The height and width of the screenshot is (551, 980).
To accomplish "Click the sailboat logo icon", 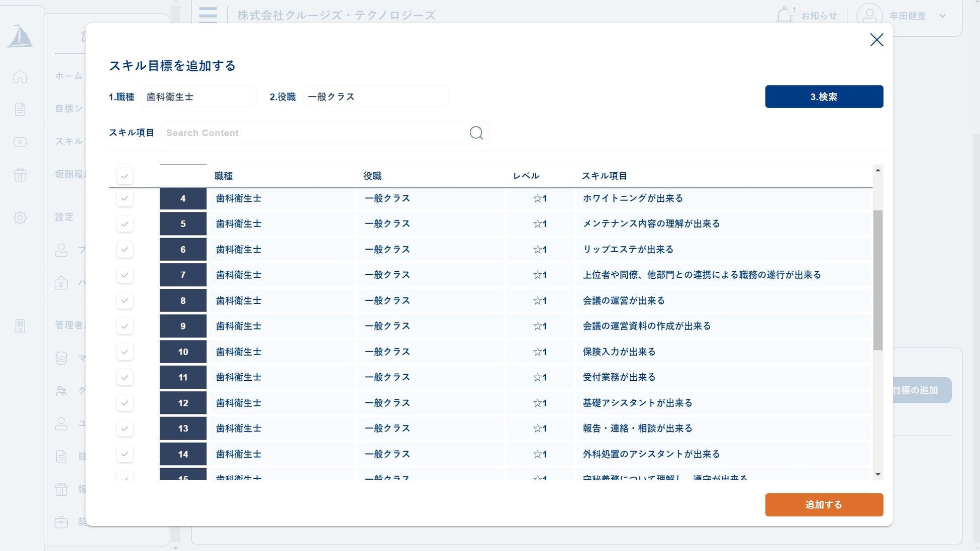I will tap(20, 37).
